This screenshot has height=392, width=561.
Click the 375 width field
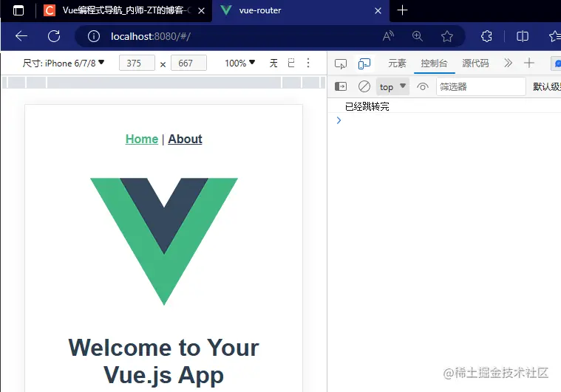click(x=137, y=63)
